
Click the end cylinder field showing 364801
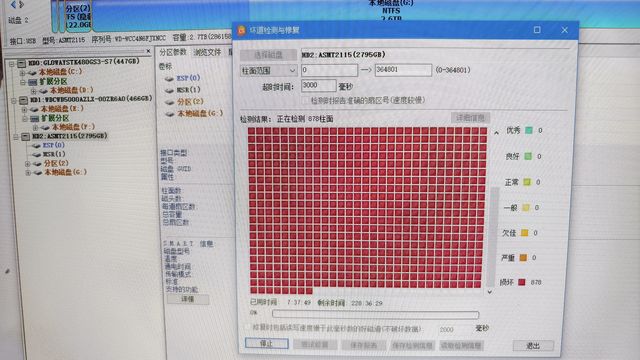(403, 70)
